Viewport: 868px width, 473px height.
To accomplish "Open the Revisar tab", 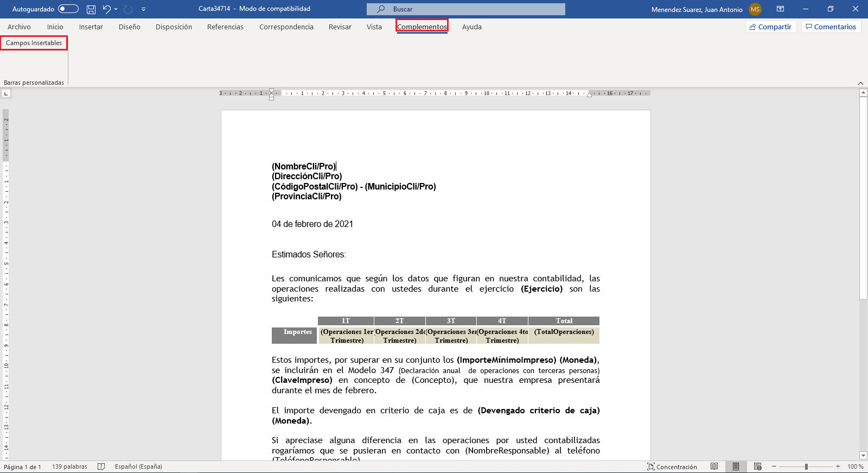I will (x=340, y=27).
